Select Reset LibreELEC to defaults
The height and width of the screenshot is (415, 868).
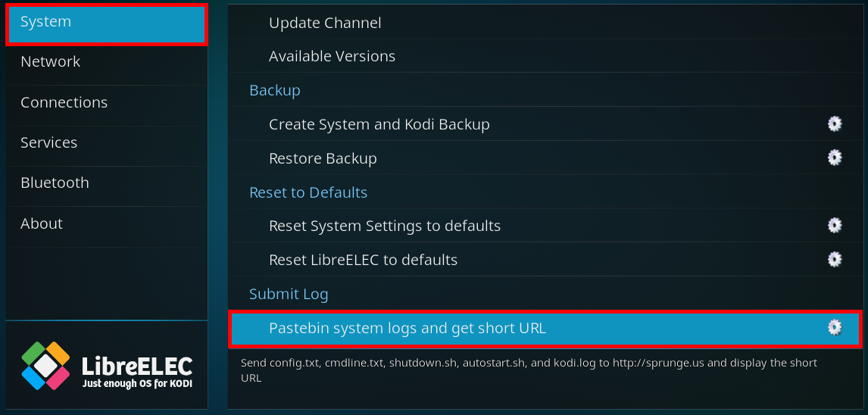pyautogui.click(x=545, y=260)
